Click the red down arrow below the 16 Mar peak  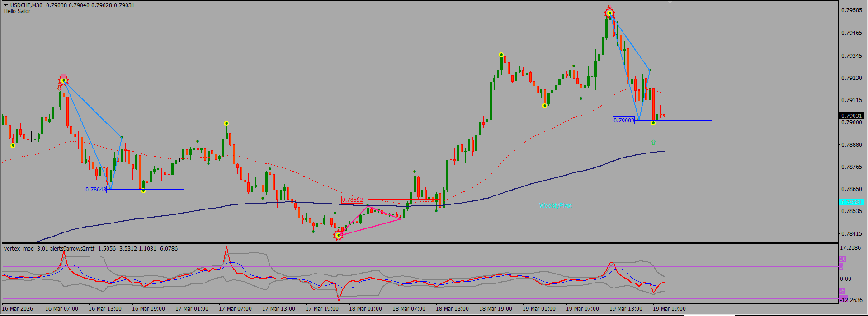[x=60, y=88]
